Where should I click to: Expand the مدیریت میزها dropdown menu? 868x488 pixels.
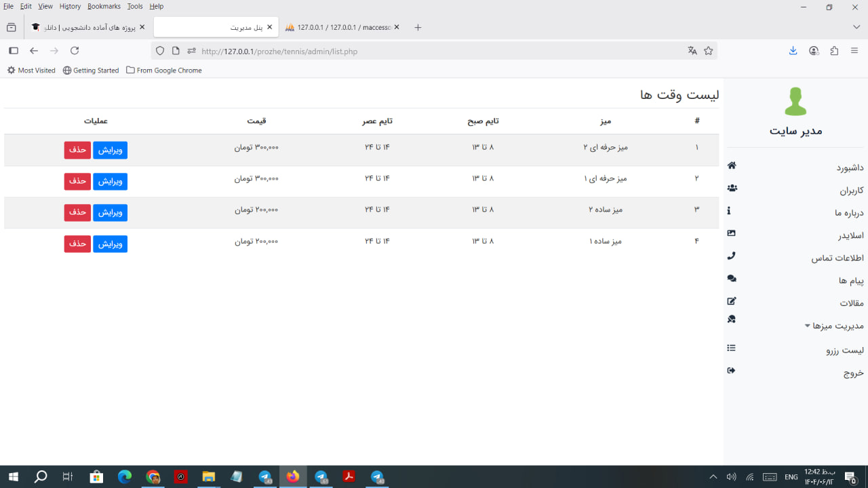[x=834, y=326]
